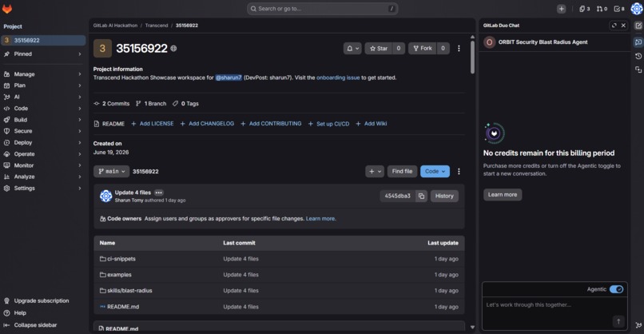This screenshot has height=334, width=644.
Task: Expand the Code sidebar menu
Action: coord(42,109)
